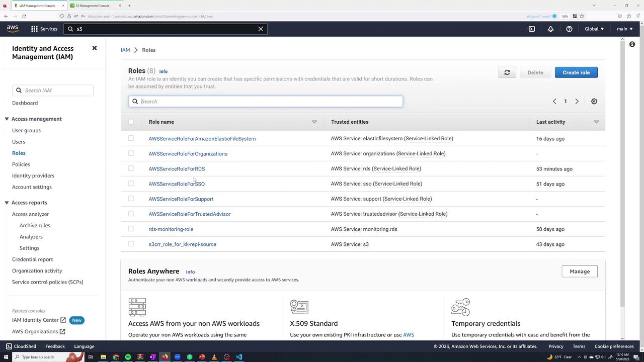Open Users in the sidebar

coord(19,142)
